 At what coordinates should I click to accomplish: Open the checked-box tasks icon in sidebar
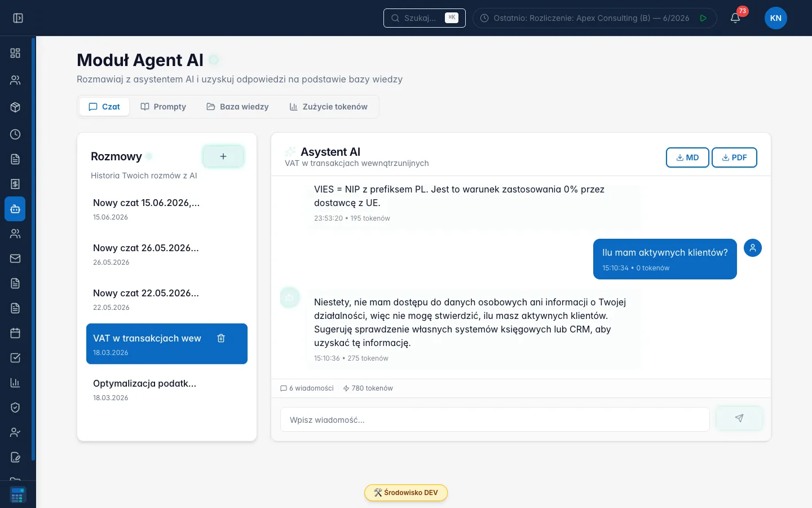point(15,358)
